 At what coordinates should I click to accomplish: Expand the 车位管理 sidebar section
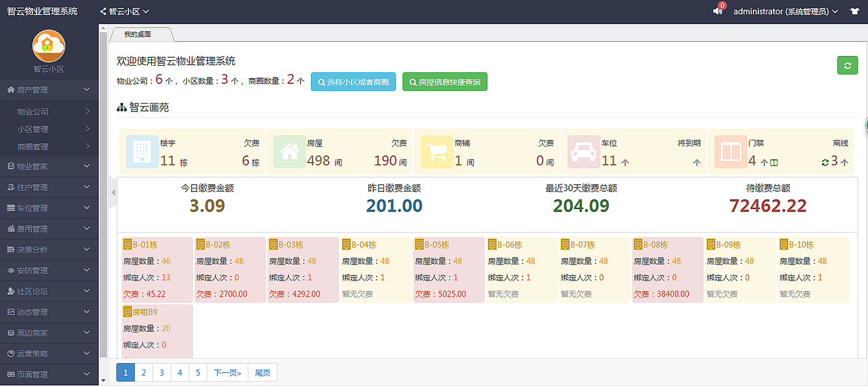[x=49, y=208]
